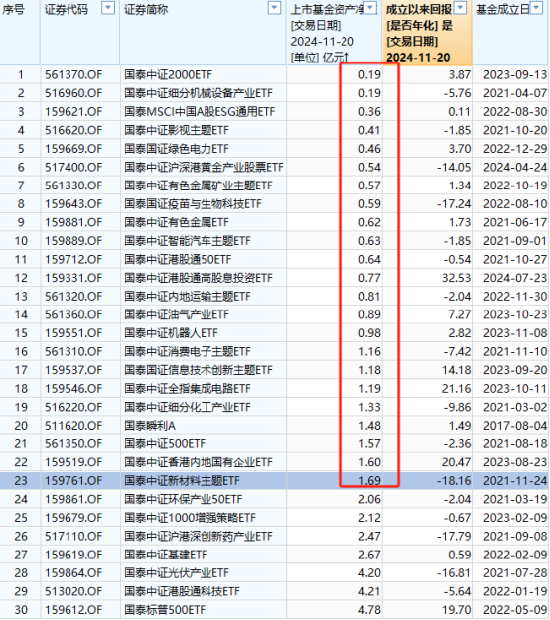Click code 516620.OF
Screen dimensions: 550x620
[74, 130]
